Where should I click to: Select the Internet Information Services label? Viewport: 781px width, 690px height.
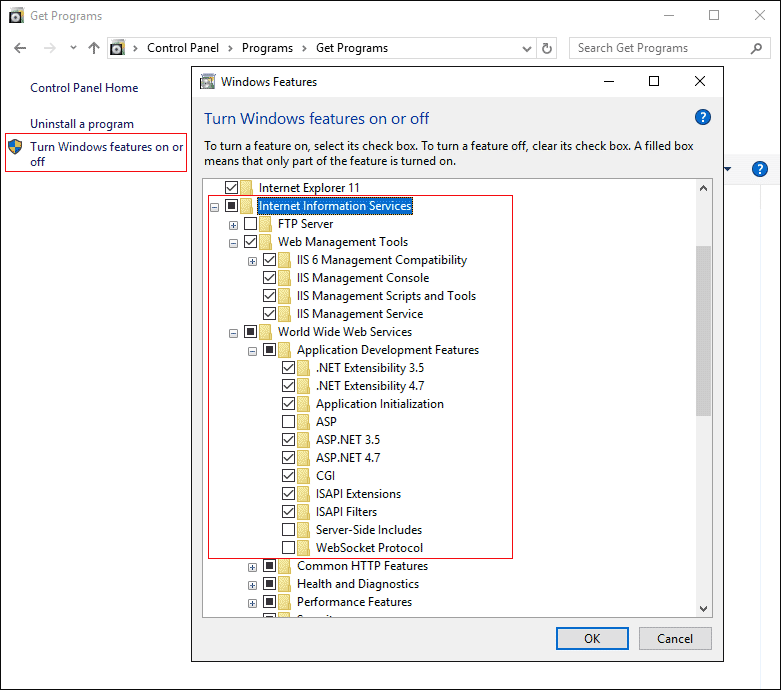335,206
